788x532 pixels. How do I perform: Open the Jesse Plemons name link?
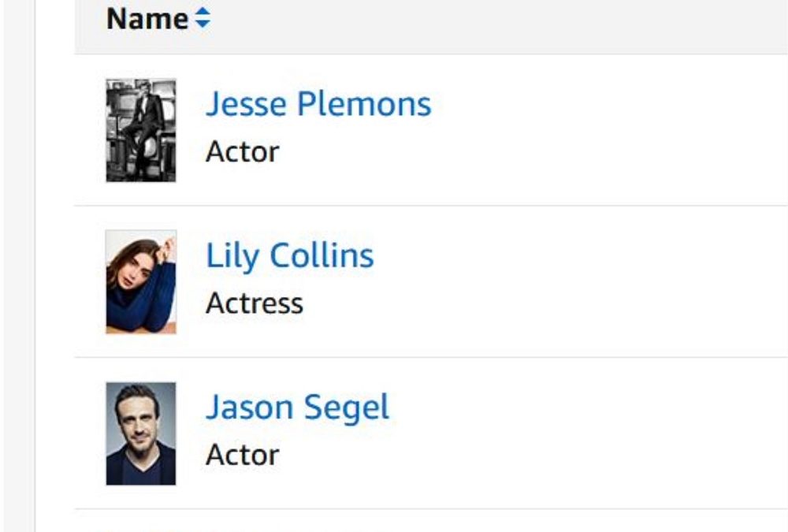click(x=318, y=104)
